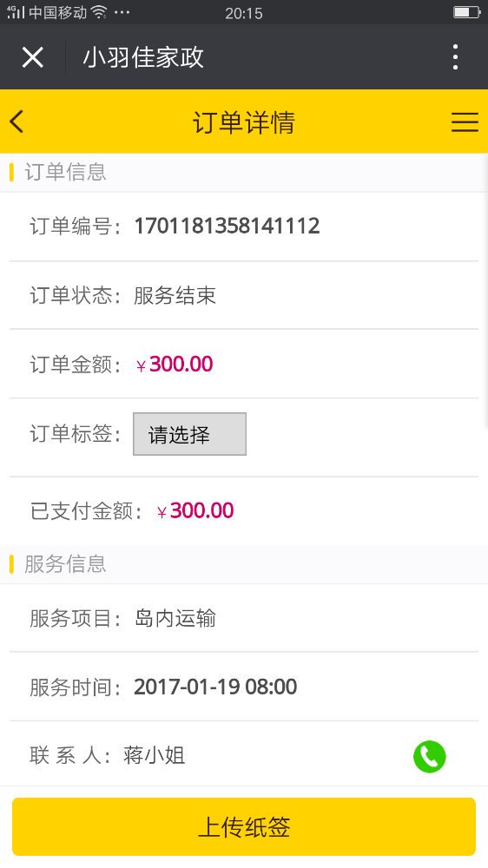The image size is (488, 868).
Task: Tap the 上传纸签 yellow button
Action: (244, 826)
